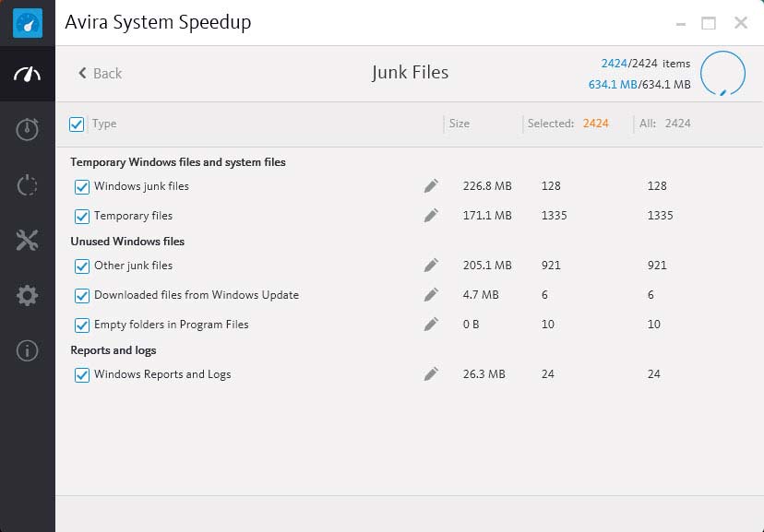Click the Selected count column header

(568, 124)
